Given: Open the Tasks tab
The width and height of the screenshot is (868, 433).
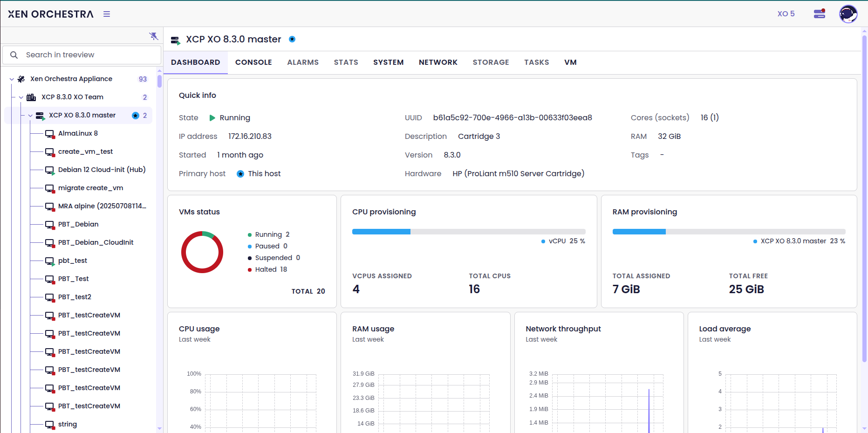Looking at the screenshot, I should point(537,62).
